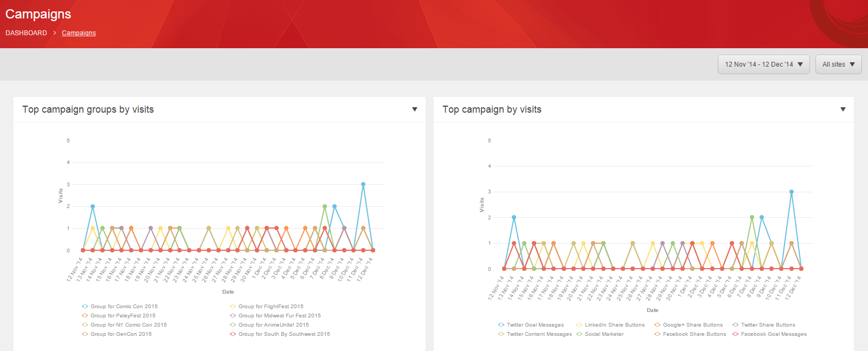Toggle Twitter Content Messages legend entry

point(535,334)
